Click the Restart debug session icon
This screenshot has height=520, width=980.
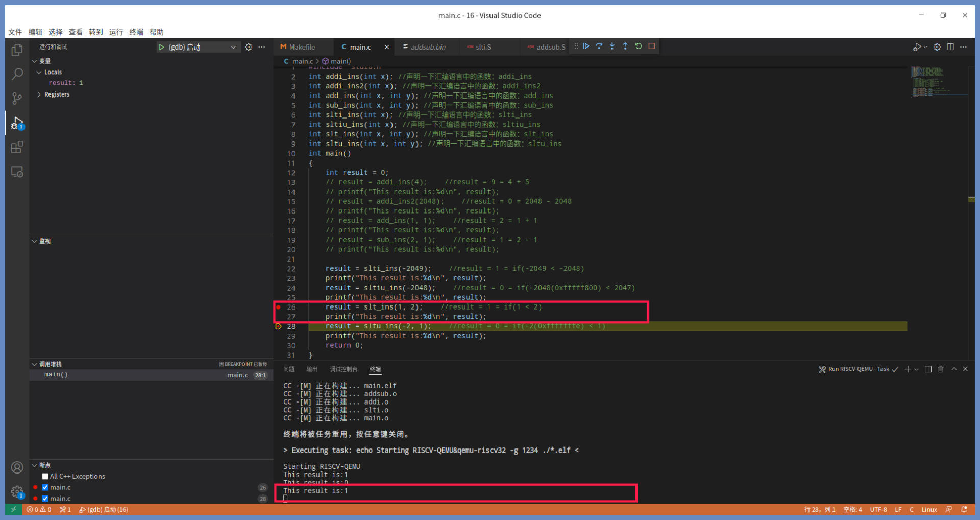[x=639, y=46]
